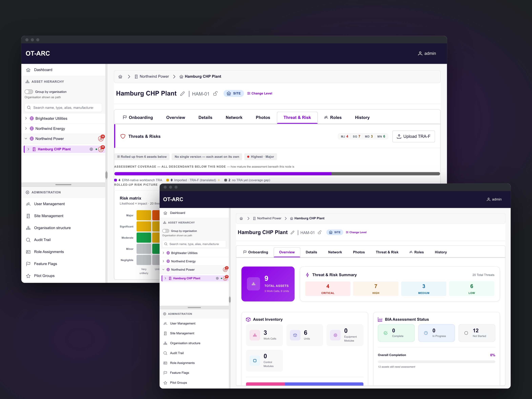Screen dimensions: 532x399
Task: Click the BIA In Progress clock icon
Action: pyautogui.click(x=426, y=333)
